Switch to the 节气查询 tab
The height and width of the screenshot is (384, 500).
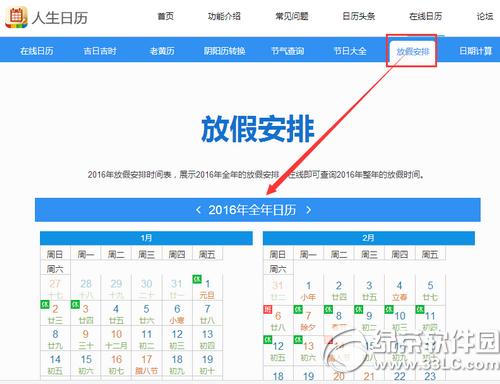click(x=287, y=51)
